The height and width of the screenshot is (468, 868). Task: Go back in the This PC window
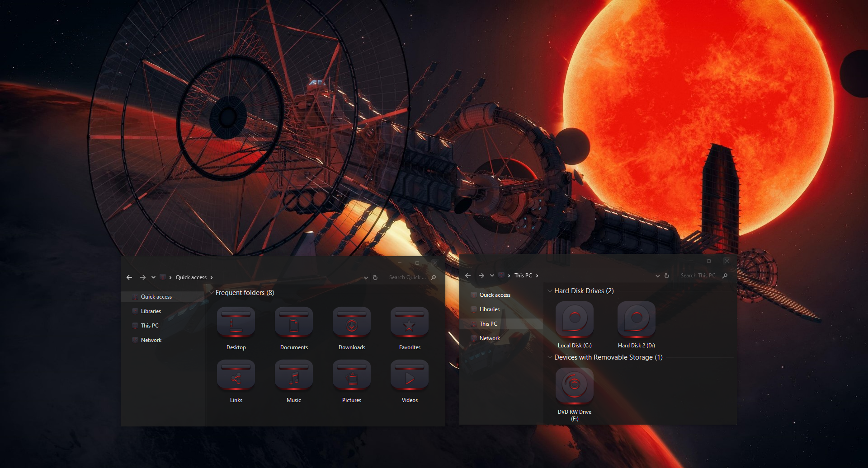pyautogui.click(x=468, y=276)
